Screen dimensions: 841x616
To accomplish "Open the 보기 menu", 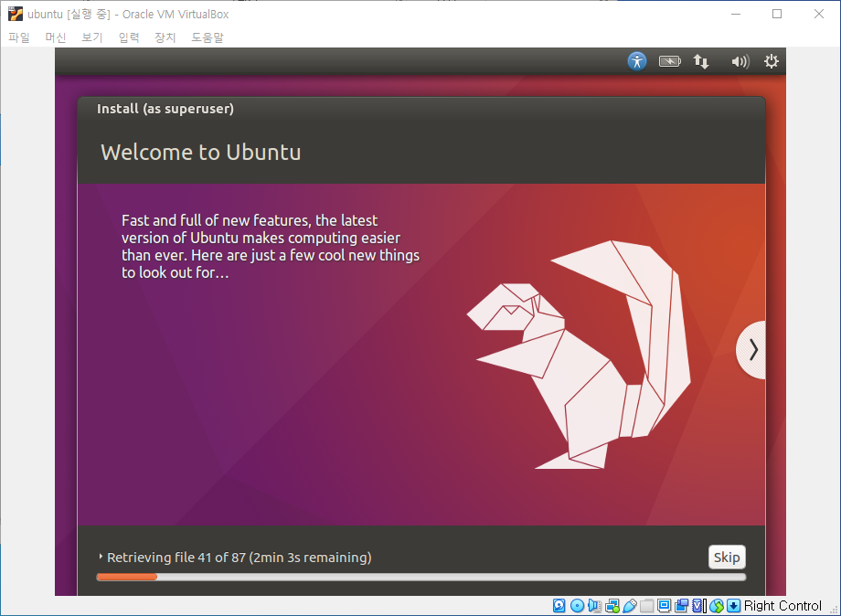I will click(92, 37).
